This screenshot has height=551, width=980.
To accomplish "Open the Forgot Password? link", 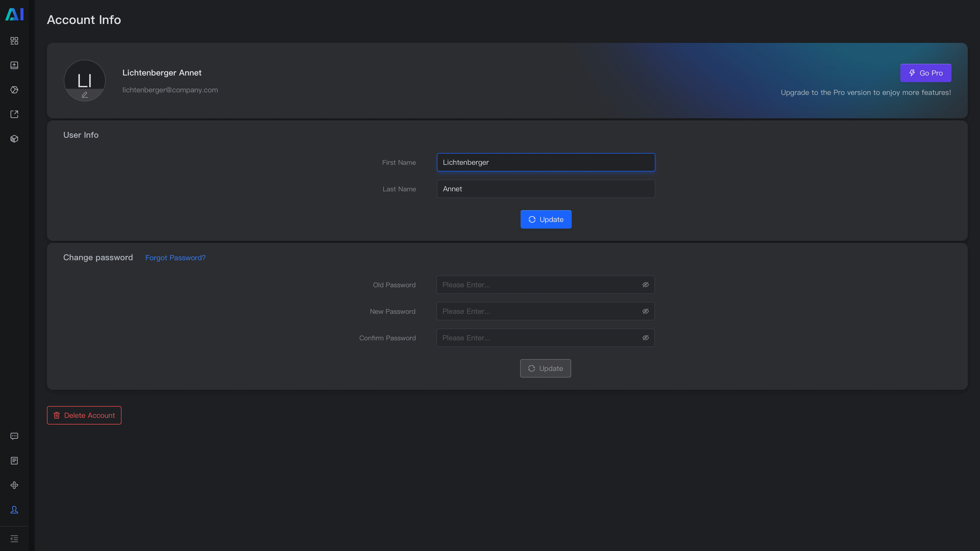I will tap(175, 258).
